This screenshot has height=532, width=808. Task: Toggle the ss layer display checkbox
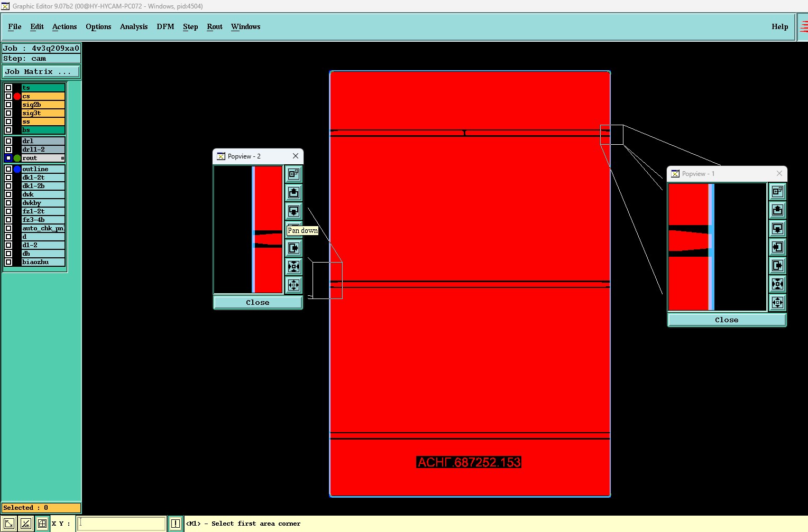click(x=8, y=122)
